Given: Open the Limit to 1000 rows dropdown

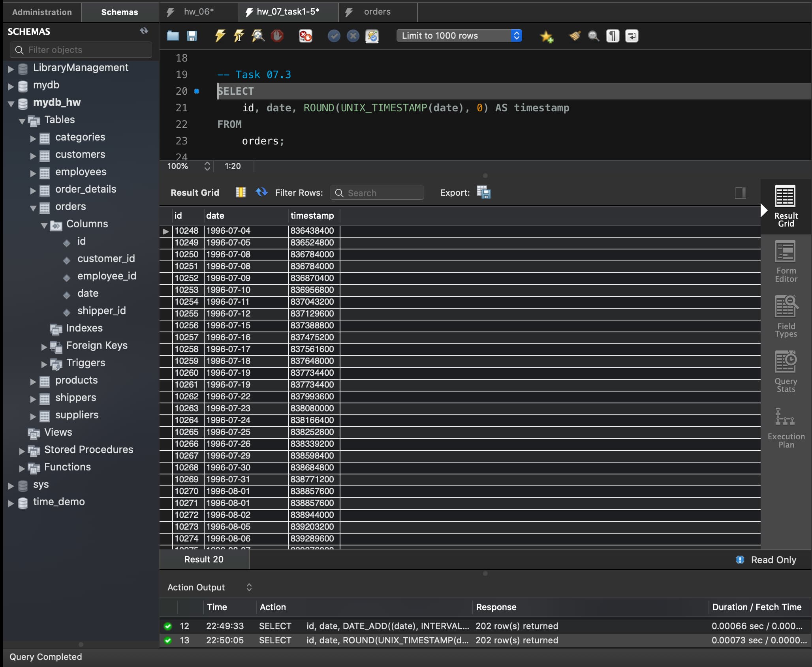Looking at the screenshot, I should 459,36.
